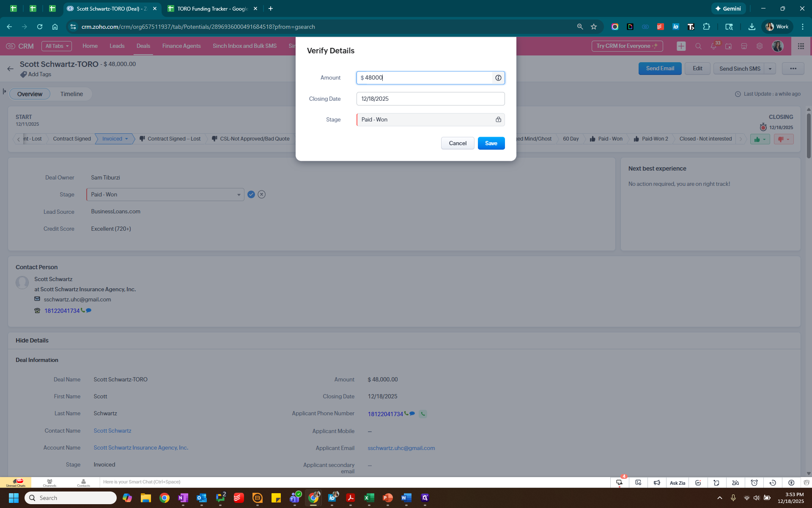Image resolution: width=812 pixels, height=508 pixels.
Task: Expand the Send Sinch SMS dropdown arrow
Action: pos(770,69)
